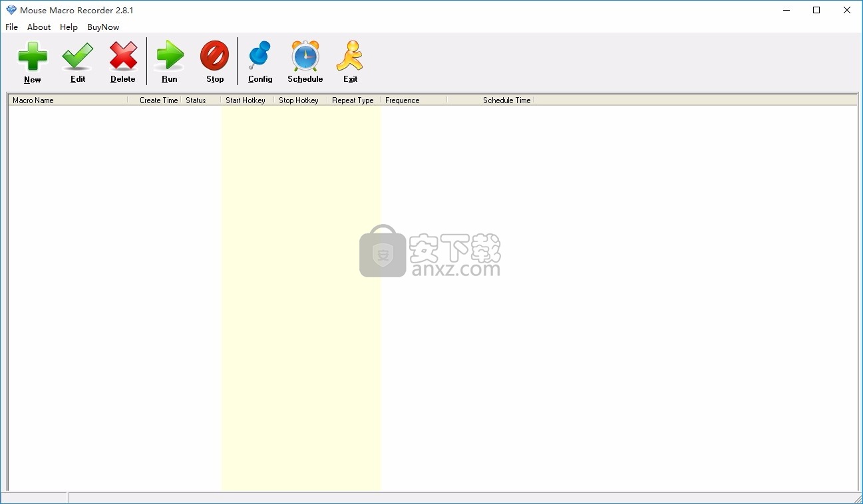Maximize the Mouse Macro Recorder window
Image resolution: width=863 pixels, height=504 pixels.
coord(816,10)
